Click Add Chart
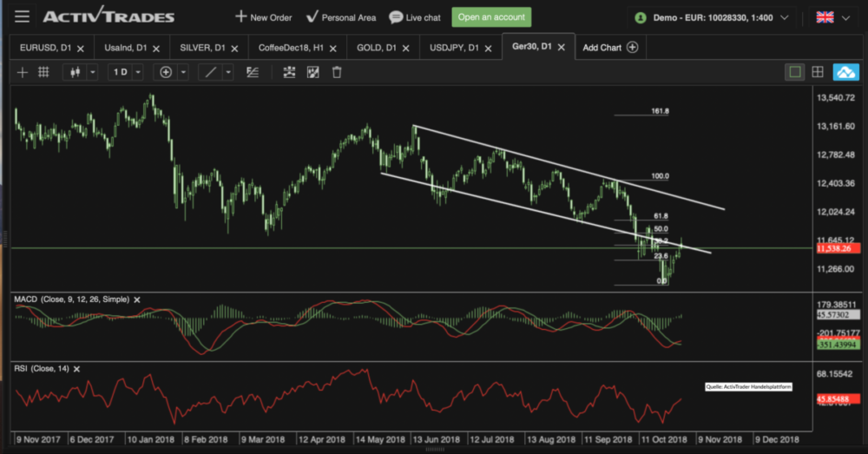 (x=610, y=48)
